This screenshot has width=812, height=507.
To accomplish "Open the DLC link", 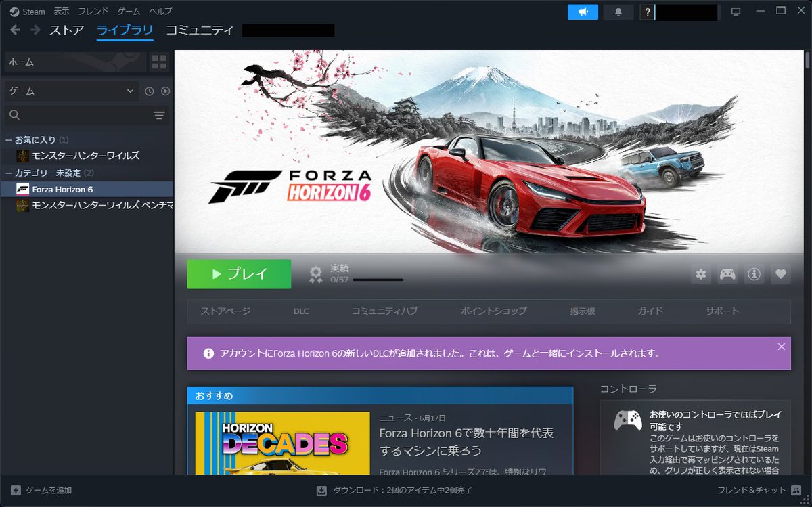I will (301, 311).
